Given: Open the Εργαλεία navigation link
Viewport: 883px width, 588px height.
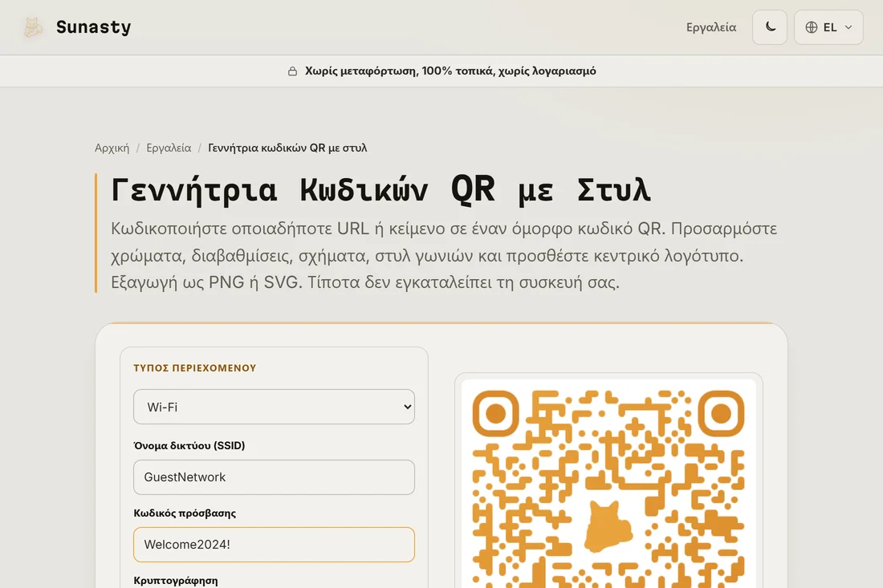Looking at the screenshot, I should tap(710, 27).
